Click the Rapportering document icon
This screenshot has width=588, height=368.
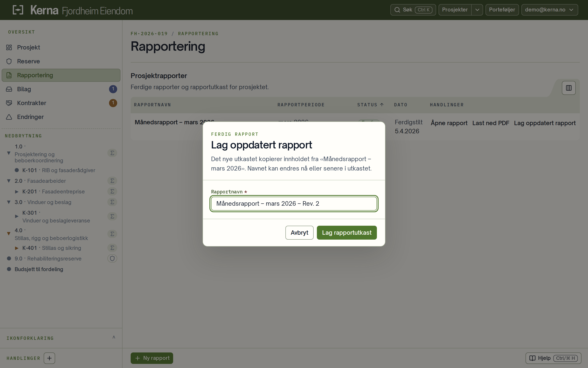pyautogui.click(x=9, y=75)
